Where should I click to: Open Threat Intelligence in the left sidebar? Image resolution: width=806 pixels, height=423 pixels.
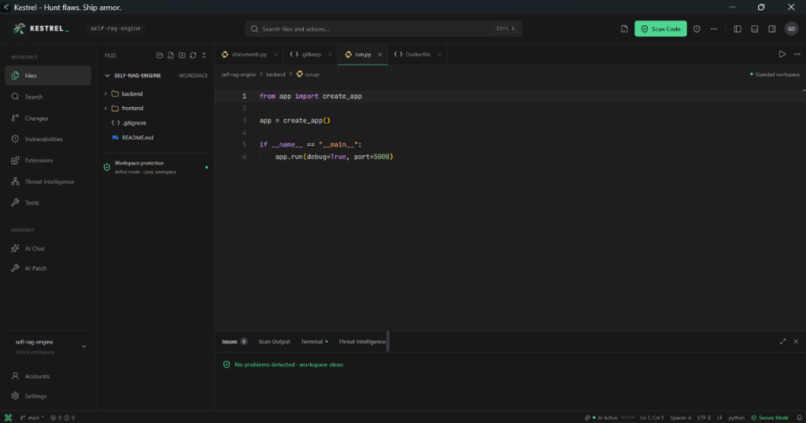click(x=48, y=181)
